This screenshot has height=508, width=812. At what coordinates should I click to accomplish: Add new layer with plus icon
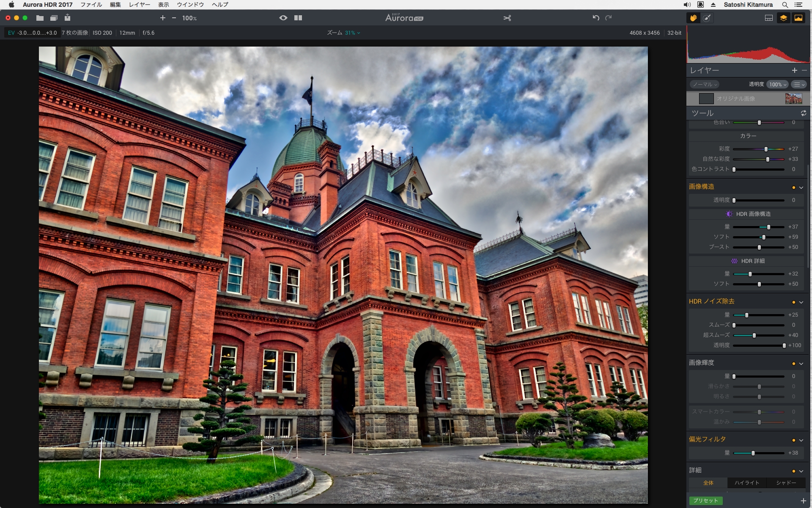tap(794, 70)
